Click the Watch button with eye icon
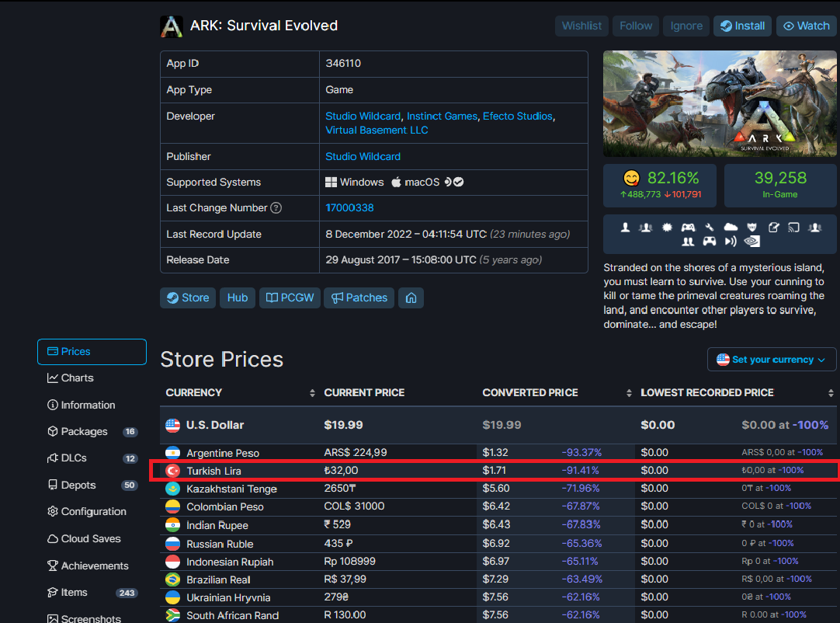 807,26
